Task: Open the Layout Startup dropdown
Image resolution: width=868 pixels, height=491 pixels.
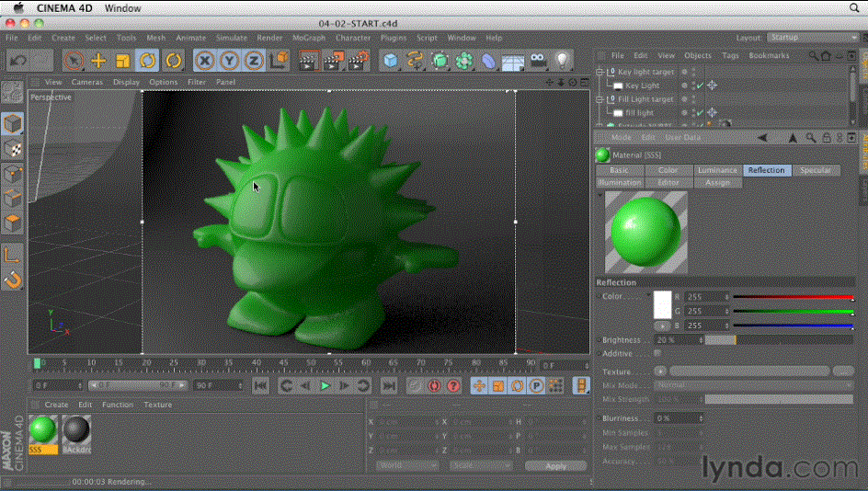Action: tap(812, 38)
